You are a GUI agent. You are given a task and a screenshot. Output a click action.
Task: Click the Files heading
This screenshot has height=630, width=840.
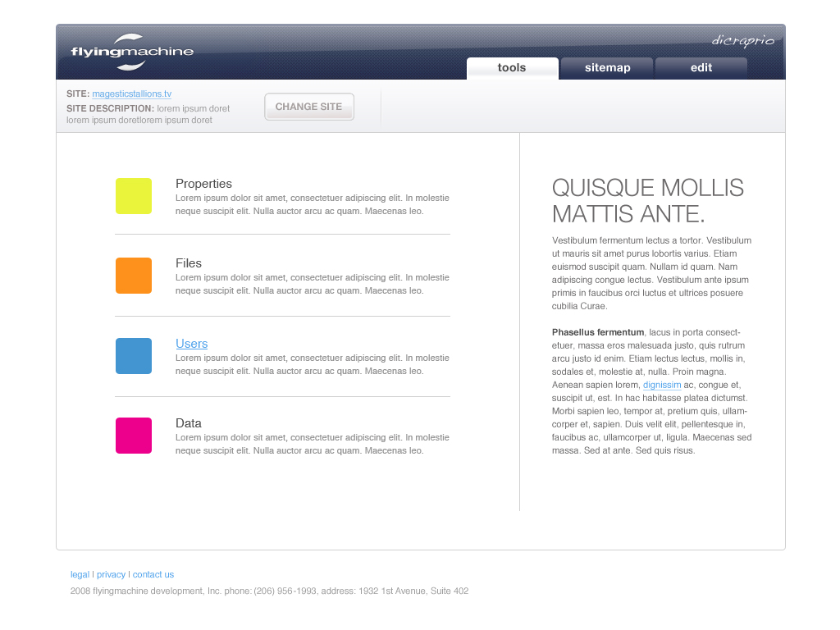189,263
